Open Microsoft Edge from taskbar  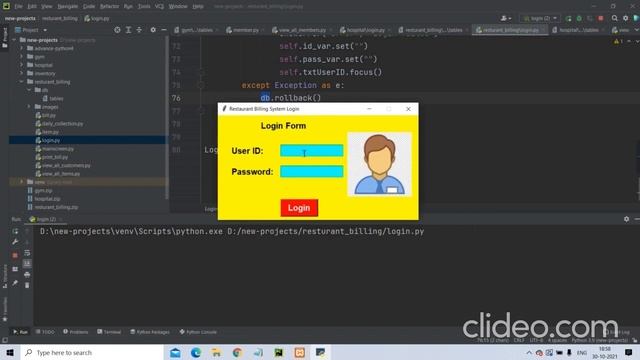[196, 352]
